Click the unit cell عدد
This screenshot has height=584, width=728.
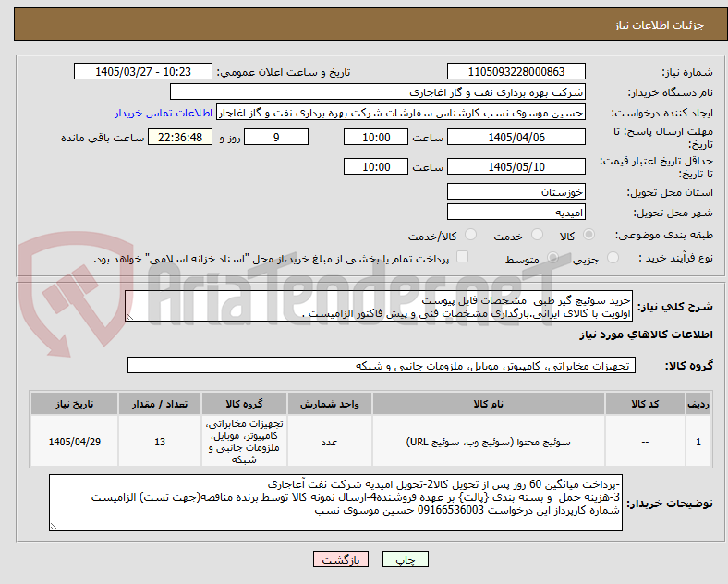point(330,442)
